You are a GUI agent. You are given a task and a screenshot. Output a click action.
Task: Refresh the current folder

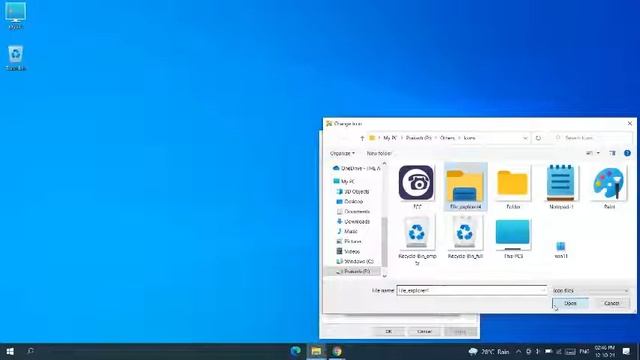538,138
